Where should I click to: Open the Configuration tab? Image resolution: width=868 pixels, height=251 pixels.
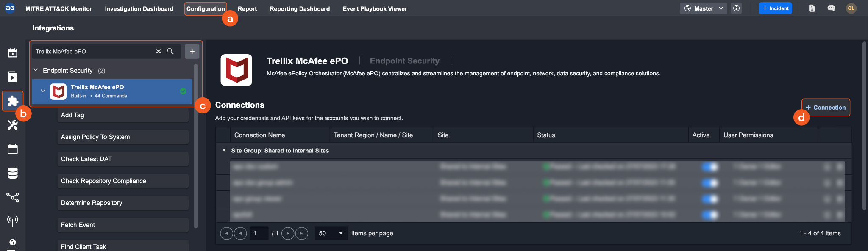[206, 9]
